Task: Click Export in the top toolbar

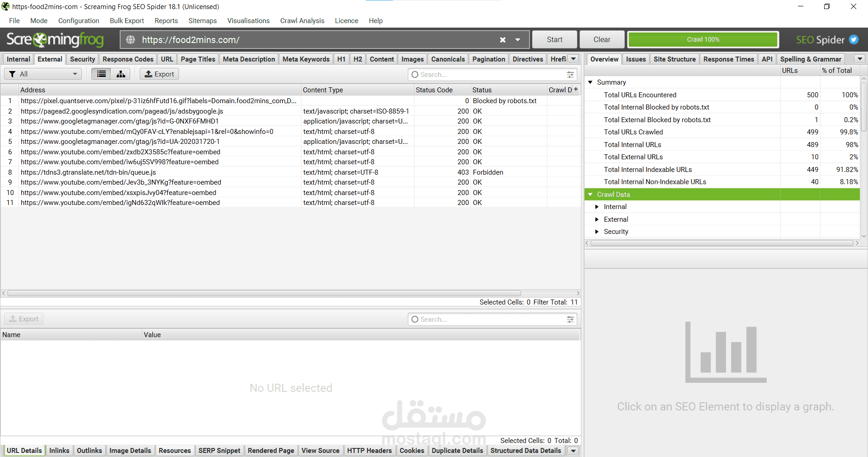Action: (x=159, y=74)
